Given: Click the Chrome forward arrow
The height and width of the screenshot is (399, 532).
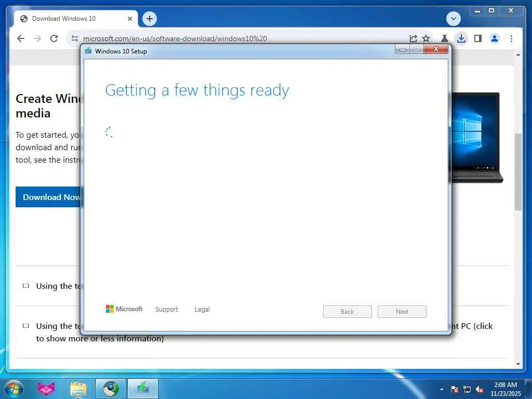Looking at the screenshot, I should coord(37,38).
